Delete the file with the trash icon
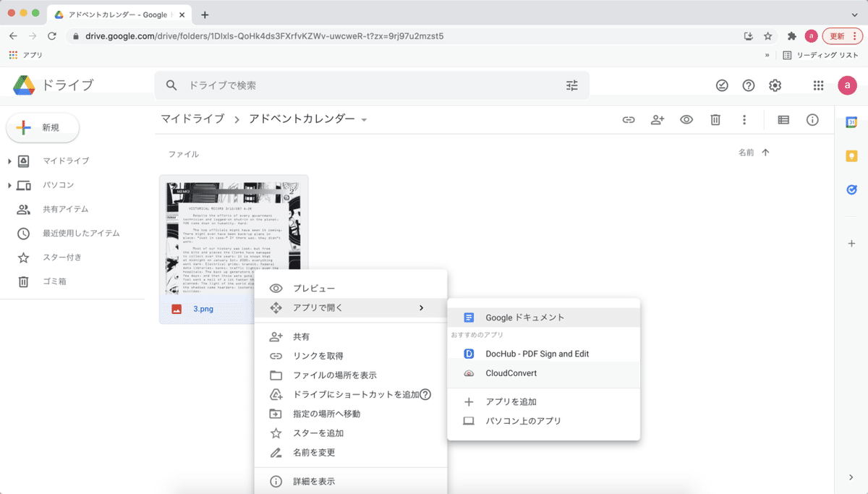This screenshot has width=868, height=494. [715, 119]
